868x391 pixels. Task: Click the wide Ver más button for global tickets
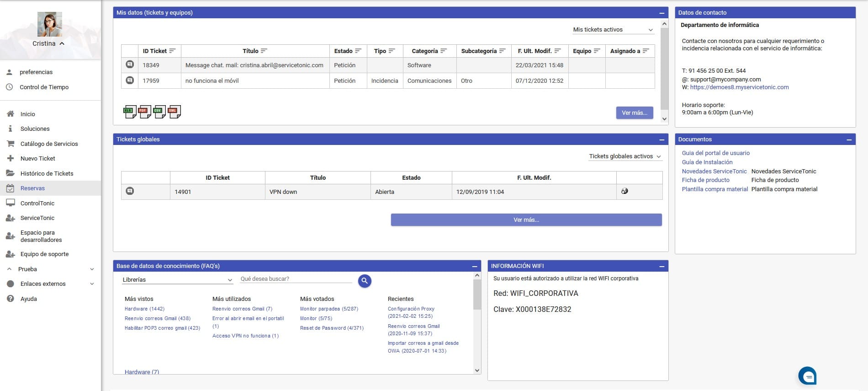pos(526,220)
